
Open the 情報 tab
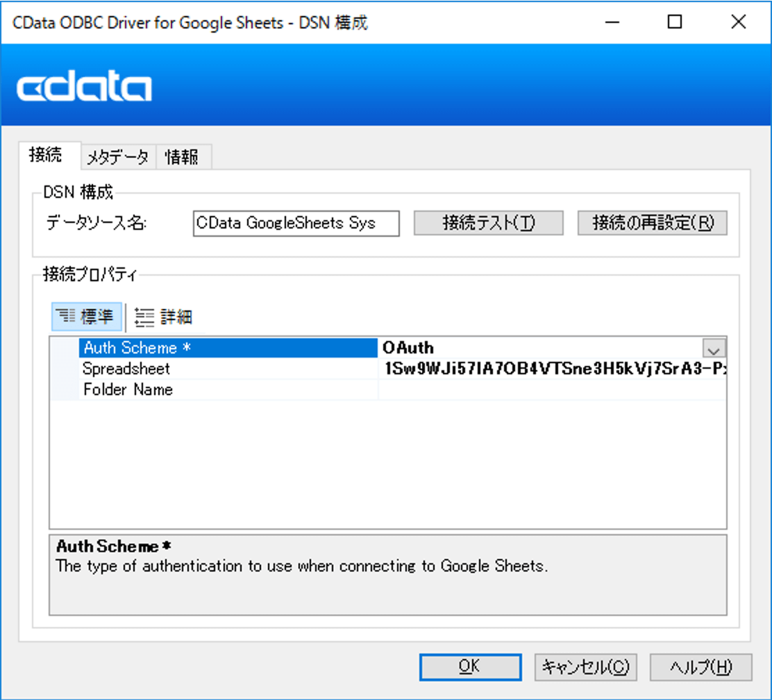183,157
